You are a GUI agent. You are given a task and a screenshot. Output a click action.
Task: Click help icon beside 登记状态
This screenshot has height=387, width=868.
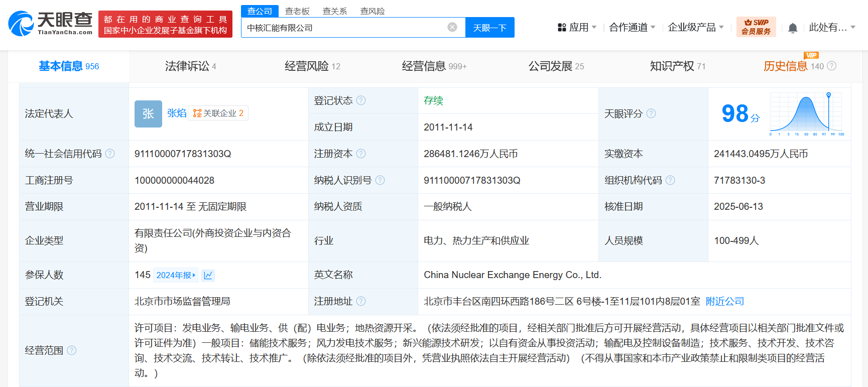point(361,100)
